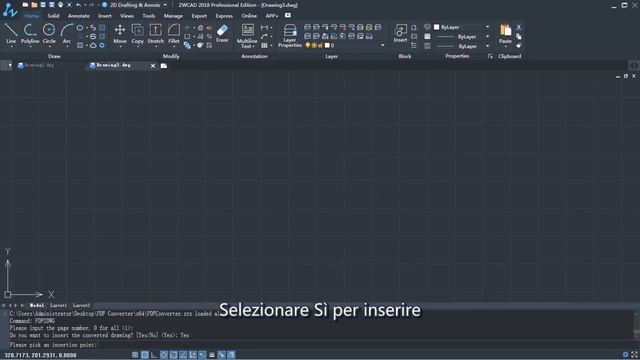Open drawing tabs list arrow
The height and width of the screenshot is (360, 640).
click(x=10, y=65)
